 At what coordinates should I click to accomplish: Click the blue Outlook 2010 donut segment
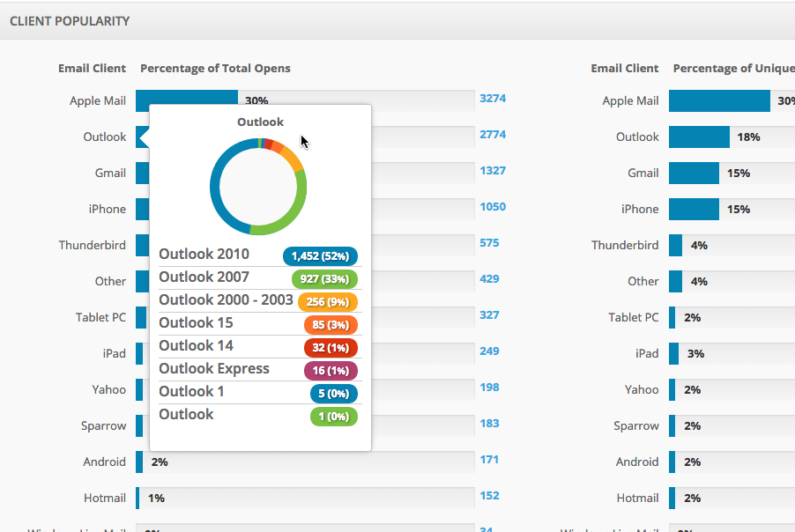coord(215,182)
